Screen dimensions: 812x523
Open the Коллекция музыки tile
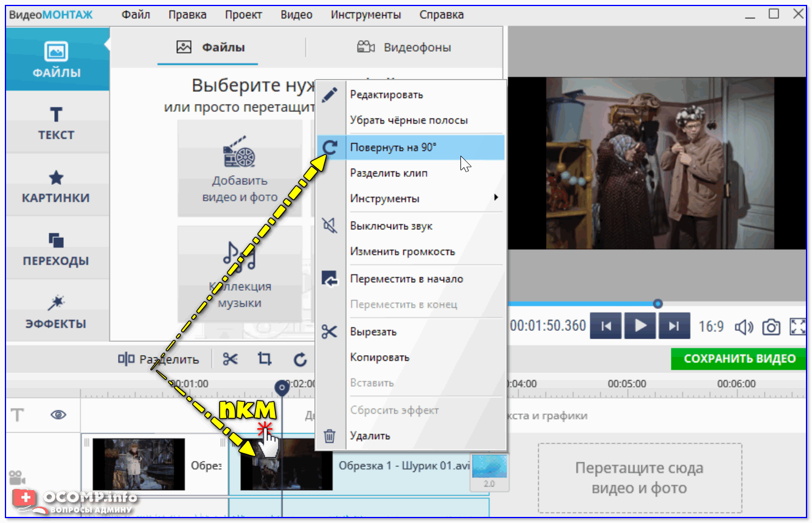click(x=240, y=274)
